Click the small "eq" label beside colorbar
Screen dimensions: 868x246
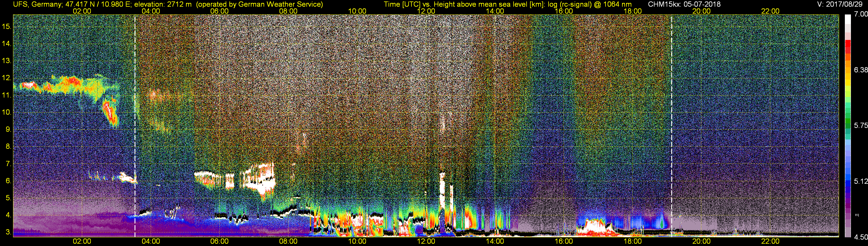(x=857, y=215)
